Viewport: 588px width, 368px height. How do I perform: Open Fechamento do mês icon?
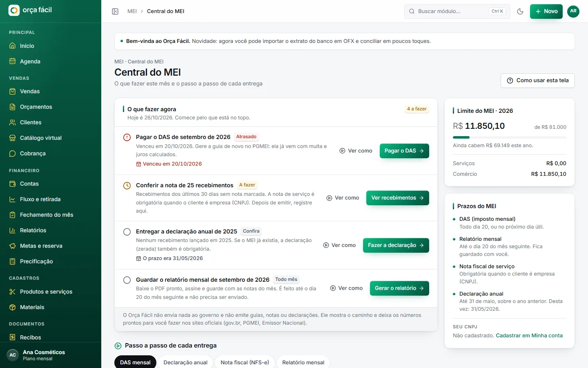[x=13, y=215]
